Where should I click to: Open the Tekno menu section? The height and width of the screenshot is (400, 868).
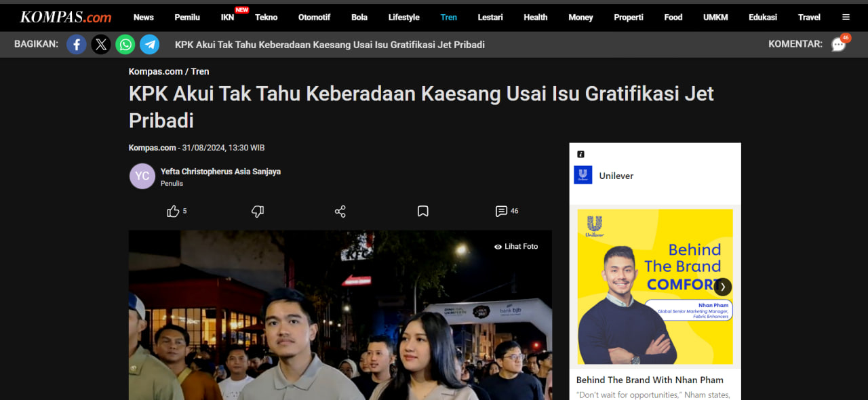267,17
